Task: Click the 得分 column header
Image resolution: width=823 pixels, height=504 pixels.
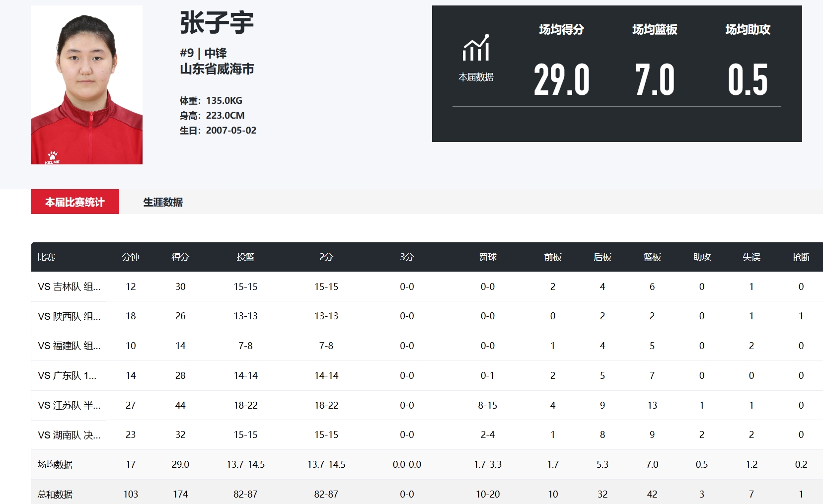Action: coord(180,257)
